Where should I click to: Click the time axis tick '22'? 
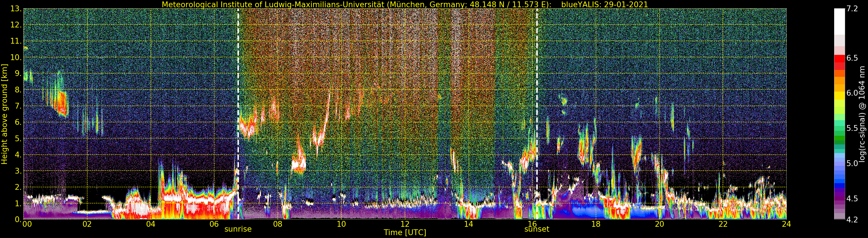click(723, 224)
